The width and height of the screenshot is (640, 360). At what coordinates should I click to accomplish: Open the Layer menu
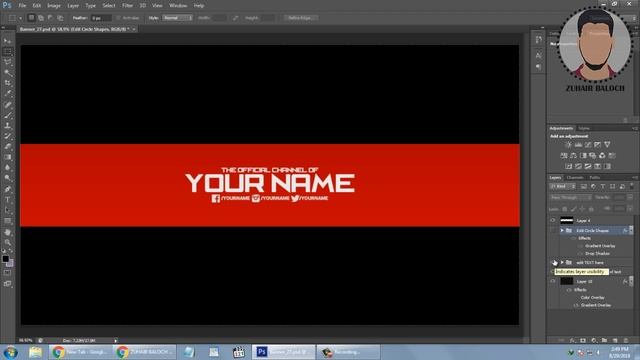point(73,6)
